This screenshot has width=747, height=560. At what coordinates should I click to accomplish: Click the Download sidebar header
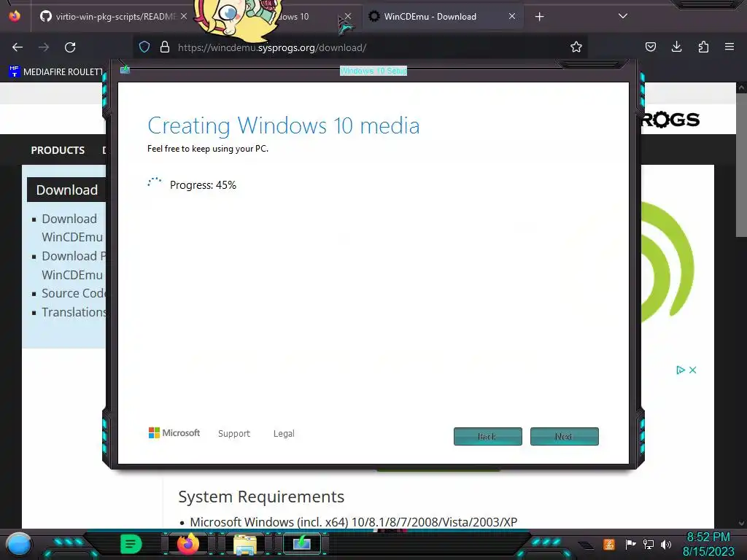click(67, 190)
